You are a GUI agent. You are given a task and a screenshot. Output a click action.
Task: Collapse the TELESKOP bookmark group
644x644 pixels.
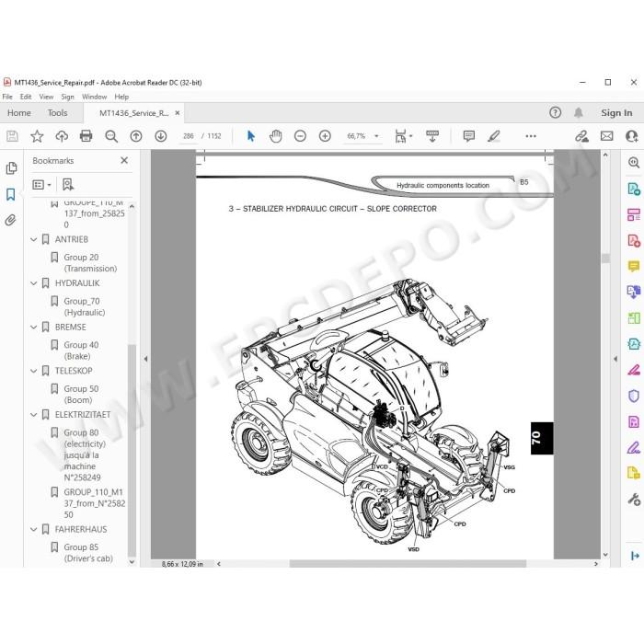34,371
